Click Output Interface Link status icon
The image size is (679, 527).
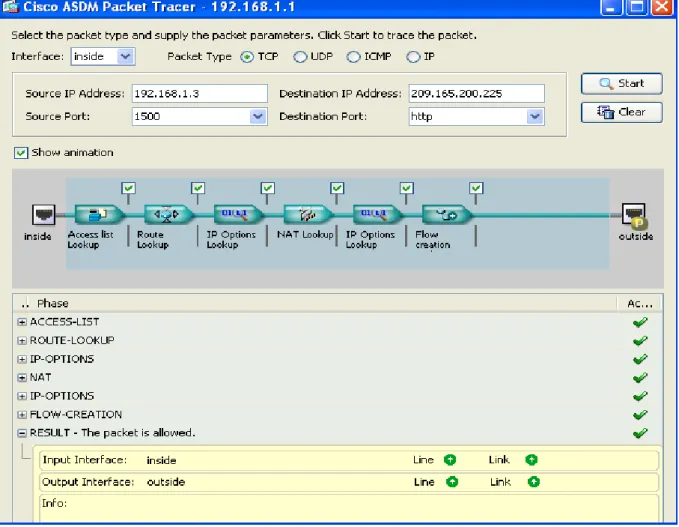click(x=534, y=482)
